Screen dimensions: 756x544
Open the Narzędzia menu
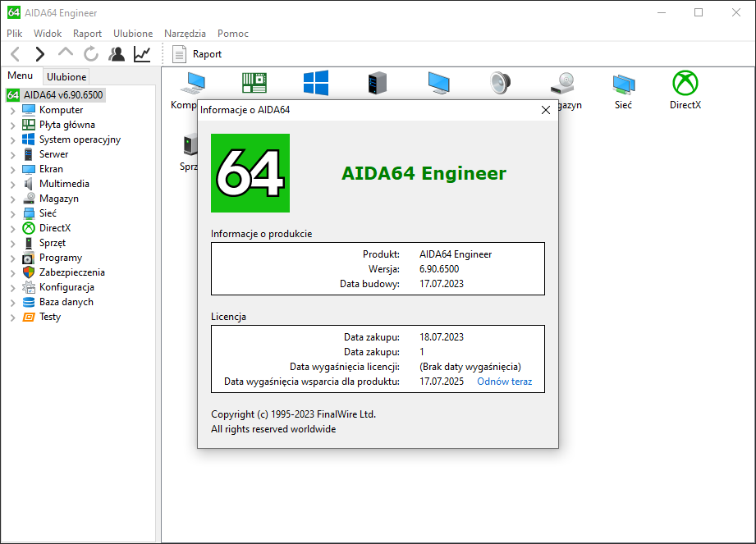point(186,34)
